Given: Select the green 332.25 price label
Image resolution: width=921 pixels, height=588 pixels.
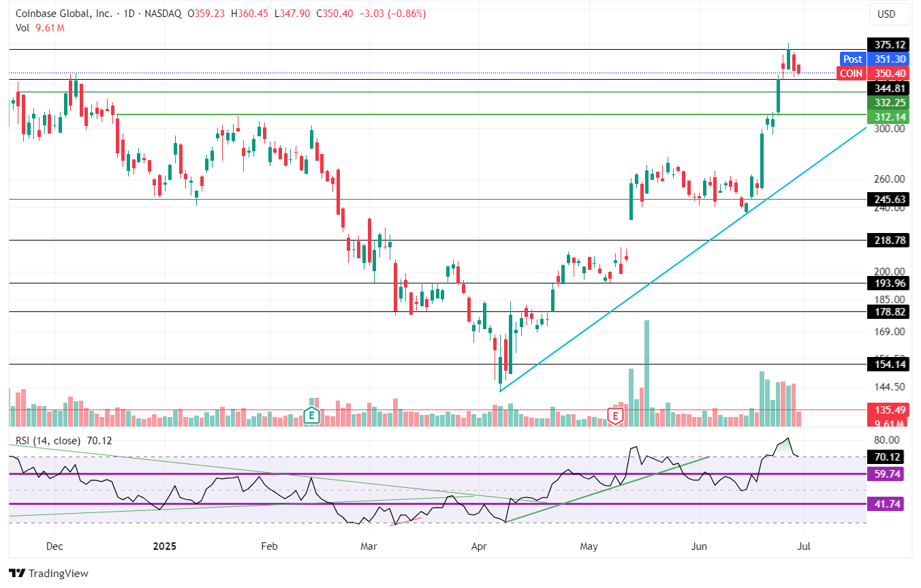Looking at the screenshot, I should click(x=888, y=102).
